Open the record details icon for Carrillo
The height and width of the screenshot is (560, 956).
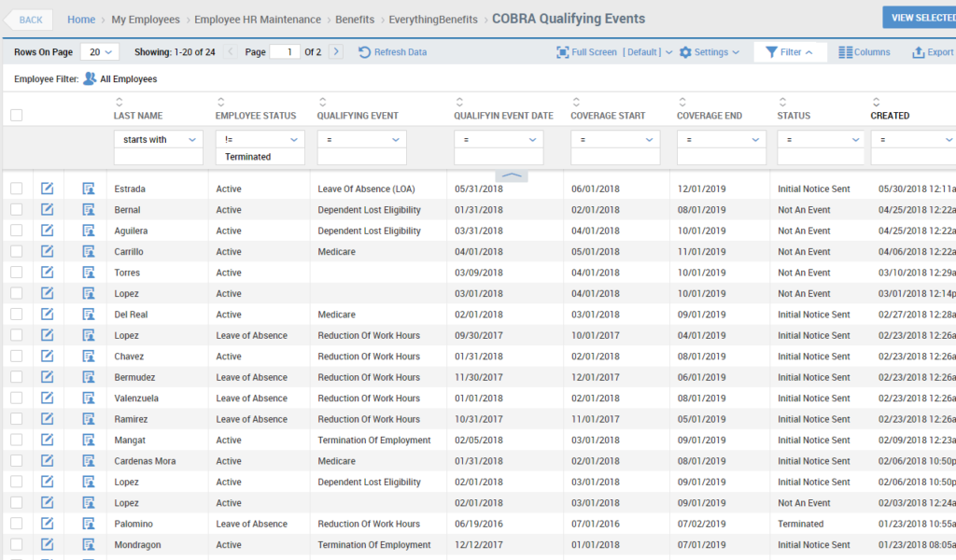88,251
